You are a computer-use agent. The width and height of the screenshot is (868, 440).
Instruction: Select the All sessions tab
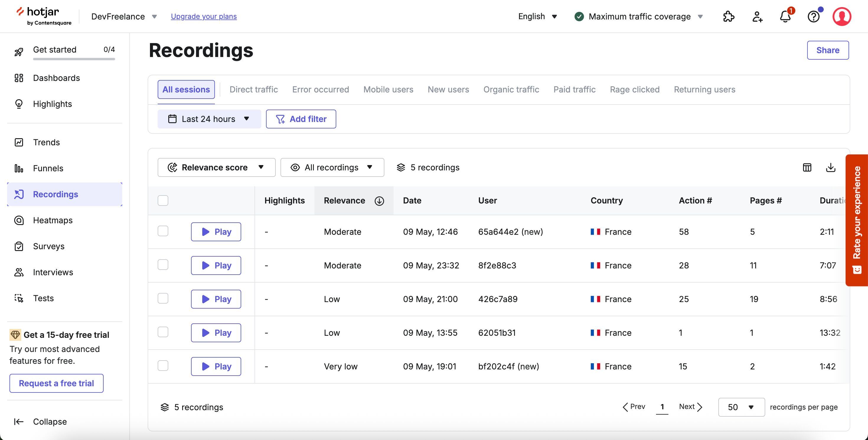(186, 89)
